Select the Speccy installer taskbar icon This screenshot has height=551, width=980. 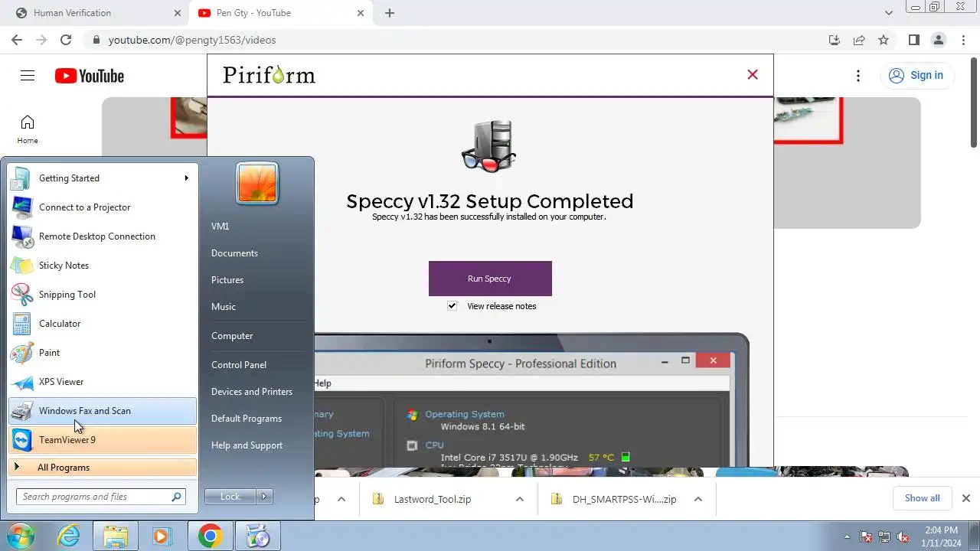point(257,536)
